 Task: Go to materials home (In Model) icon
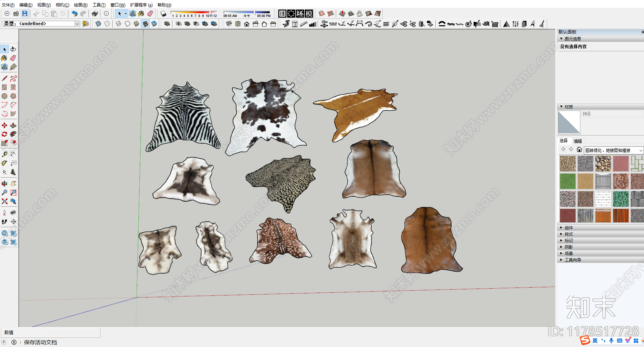click(x=579, y=150)
